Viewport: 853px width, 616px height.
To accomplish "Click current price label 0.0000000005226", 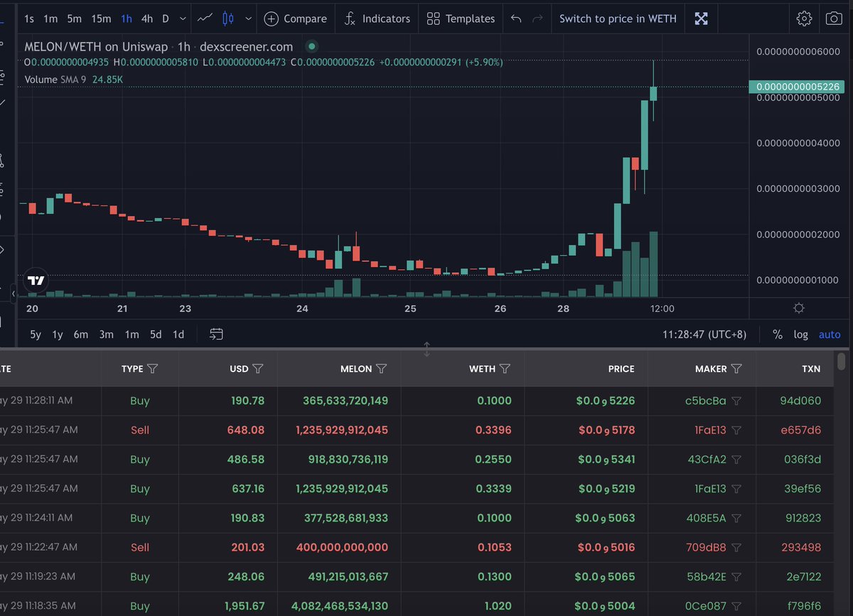I will (798, 87).
